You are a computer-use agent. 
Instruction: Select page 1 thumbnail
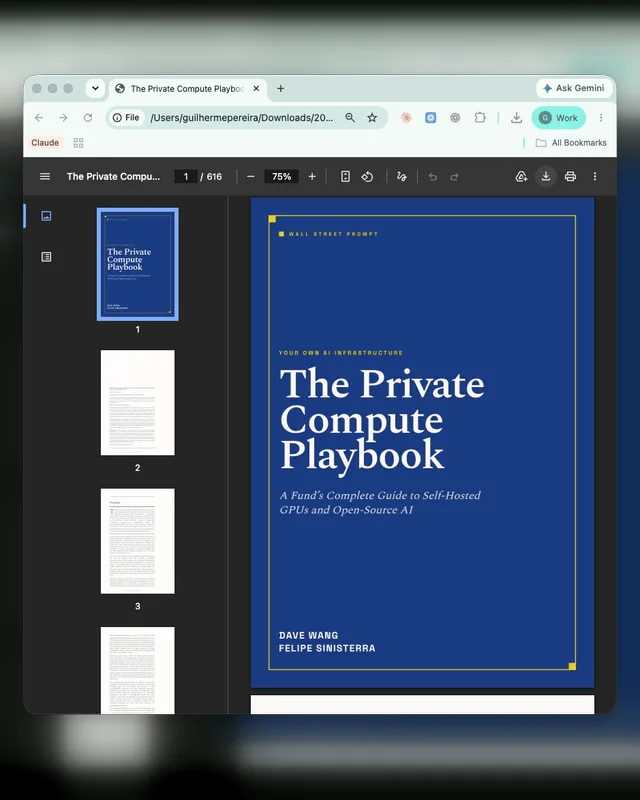[138, 264]
